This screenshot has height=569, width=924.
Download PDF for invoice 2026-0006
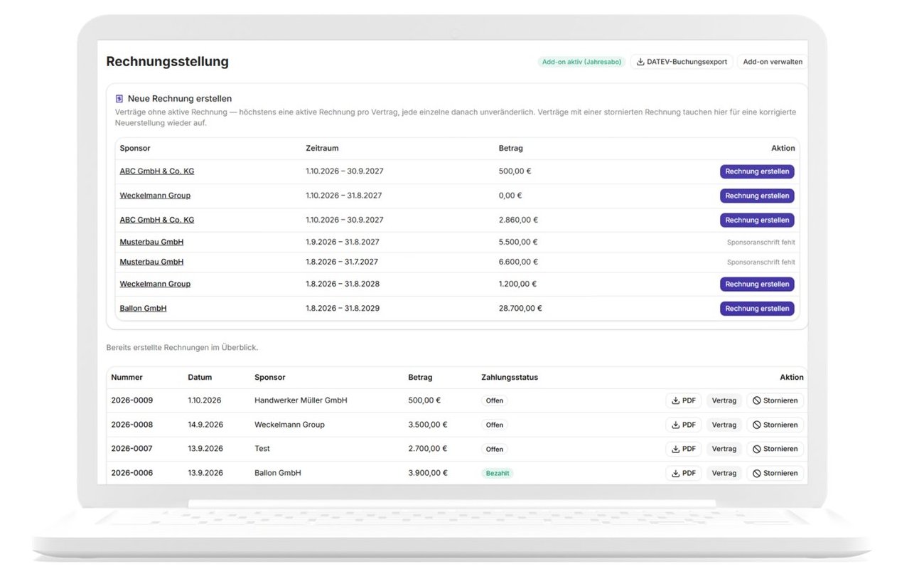(684, 473)
